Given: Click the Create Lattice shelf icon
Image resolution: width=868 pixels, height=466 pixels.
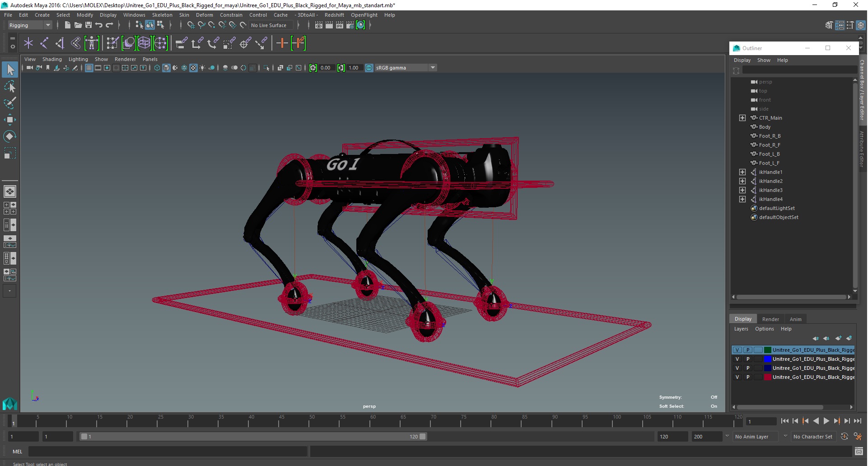Looking at the screenshot, I should click(144, 43).
